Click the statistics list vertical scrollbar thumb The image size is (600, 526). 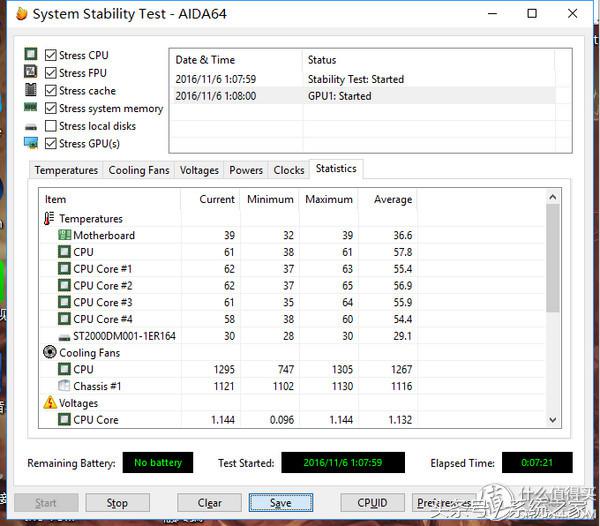(552, 258)
